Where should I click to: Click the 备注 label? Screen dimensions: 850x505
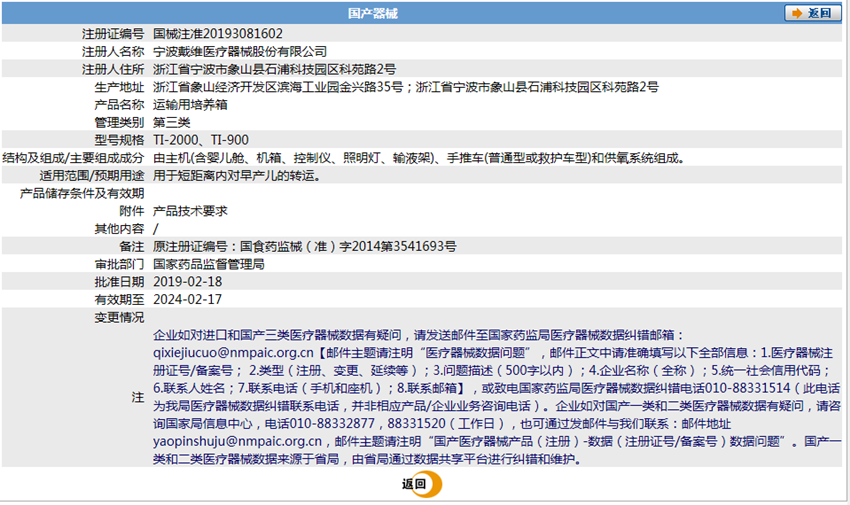(x=132, y=247)
